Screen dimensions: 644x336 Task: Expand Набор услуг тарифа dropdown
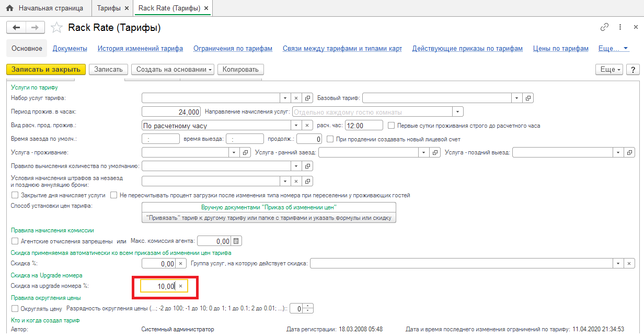click(x=285, y=98)
